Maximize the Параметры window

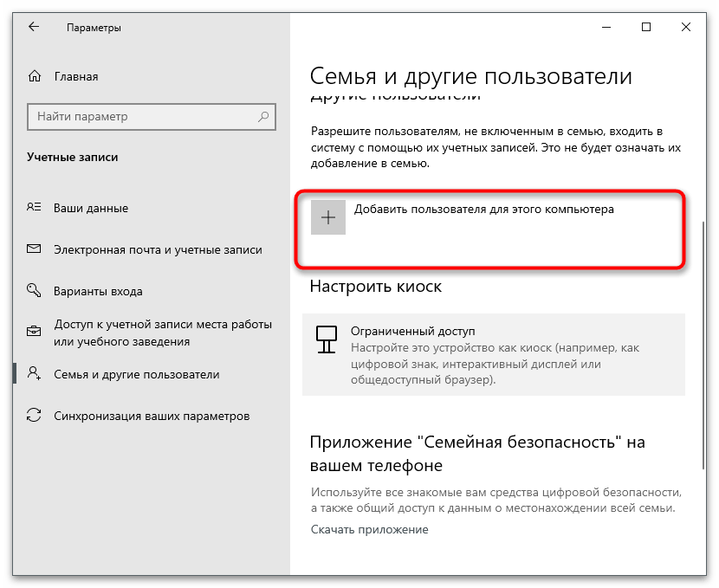[646, 27]
